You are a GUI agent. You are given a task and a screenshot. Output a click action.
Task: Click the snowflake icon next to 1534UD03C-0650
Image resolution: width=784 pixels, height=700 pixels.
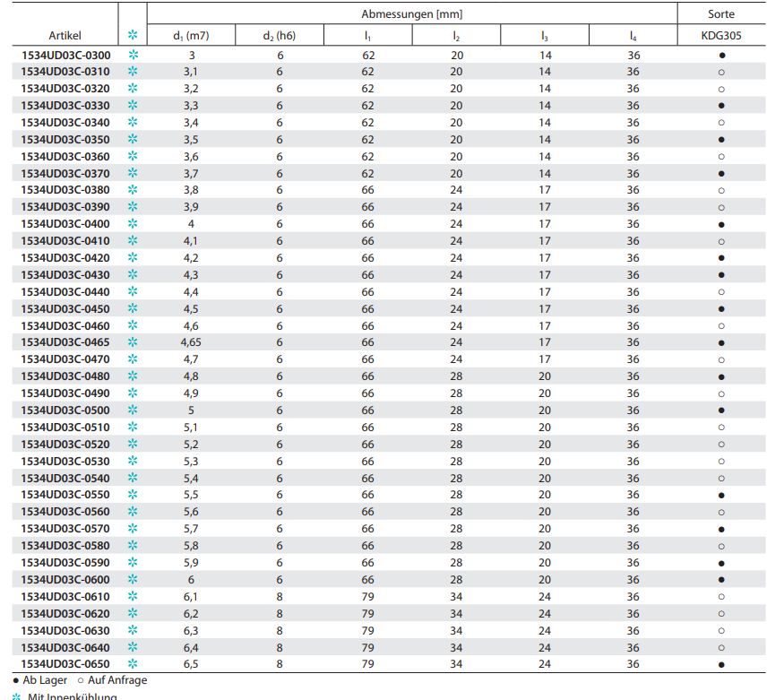point(133,664)
